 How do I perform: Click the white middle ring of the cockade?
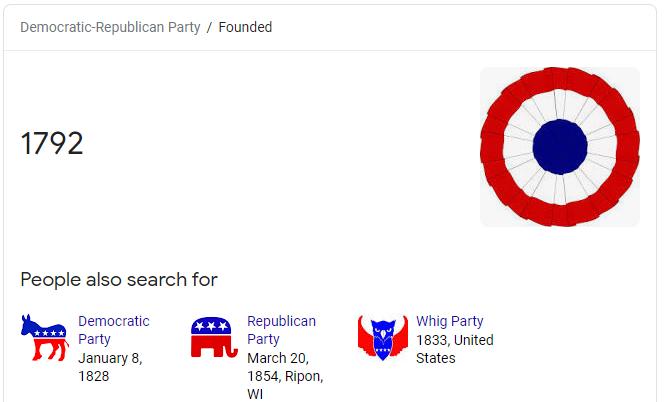click(x=560, y=104)
